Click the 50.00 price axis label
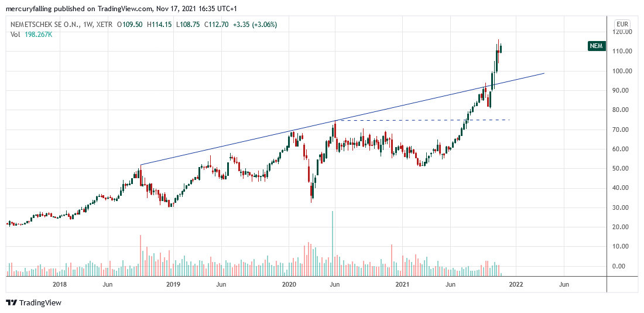This screenshot has height=313, width=644. pos(622,169)
